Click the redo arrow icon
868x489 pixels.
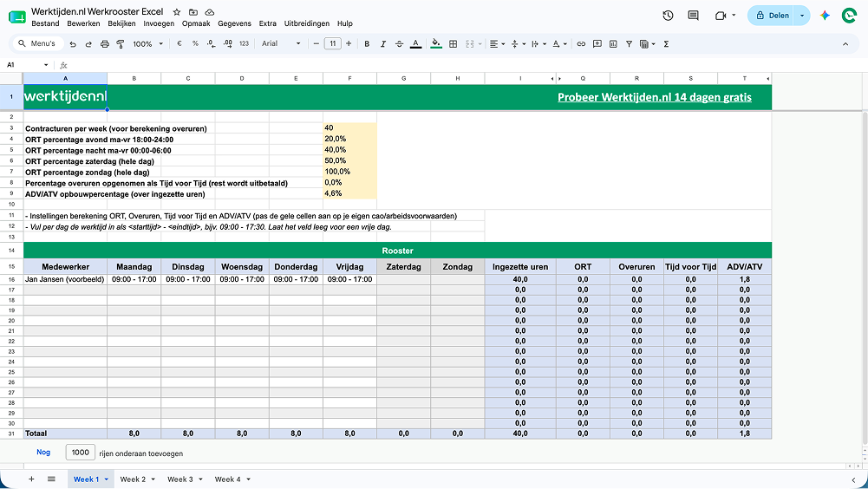pos(88,43)
